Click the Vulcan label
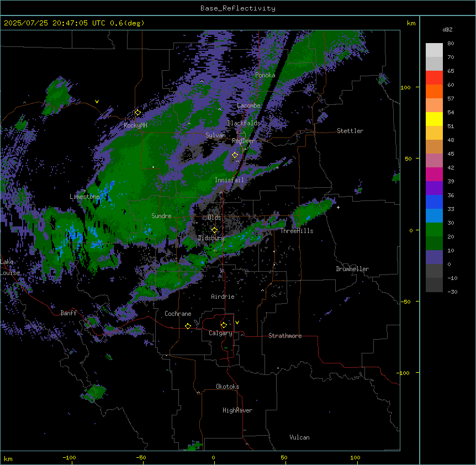Screen dimensions: 476x465 click(300, 437)
